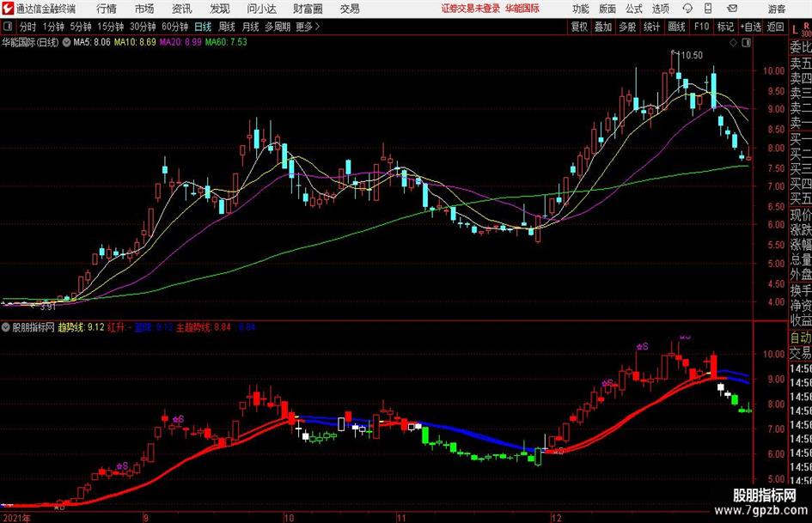Click the 证券交易未登录 login link
This screenshot has width=812, height=523.
click(471, 9)
